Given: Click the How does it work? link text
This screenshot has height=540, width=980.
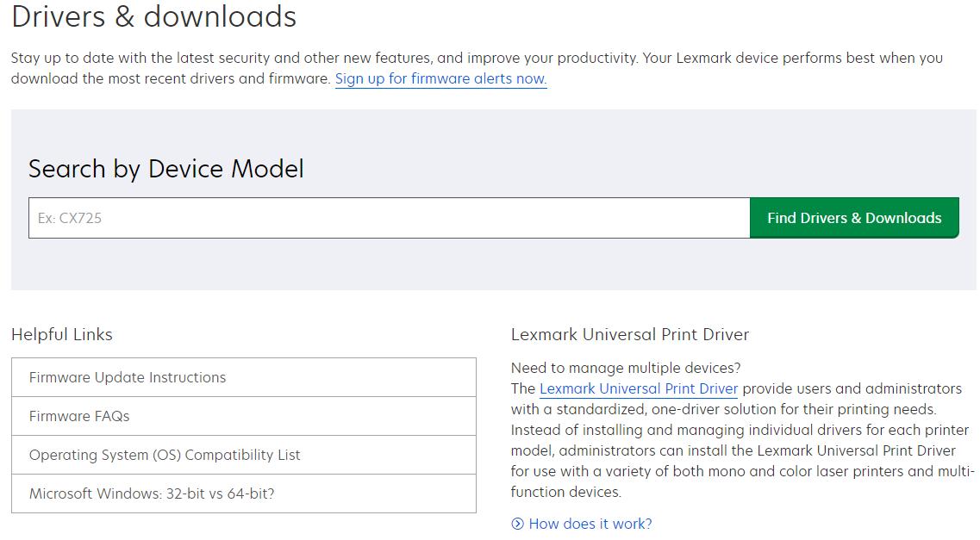Looking at the screenshot, I should (590, 524).
